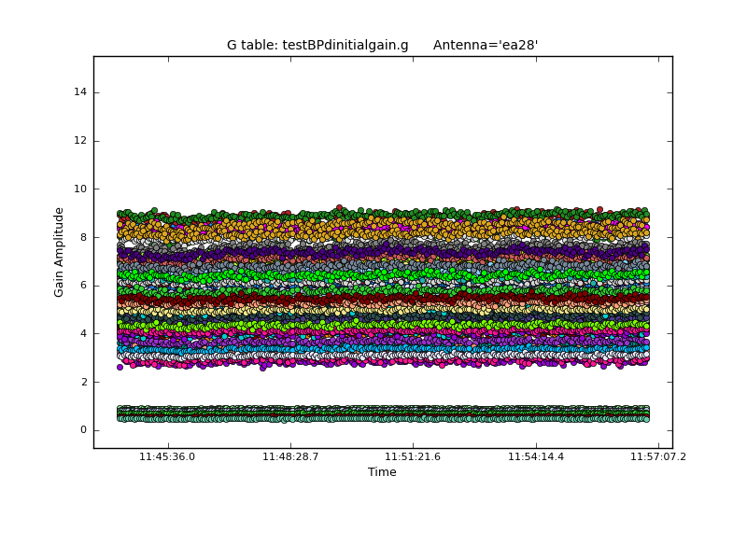Click the 11:45:36.0 time tick label
This screenshot has width=747, height=560.
(x=168, y=457)
